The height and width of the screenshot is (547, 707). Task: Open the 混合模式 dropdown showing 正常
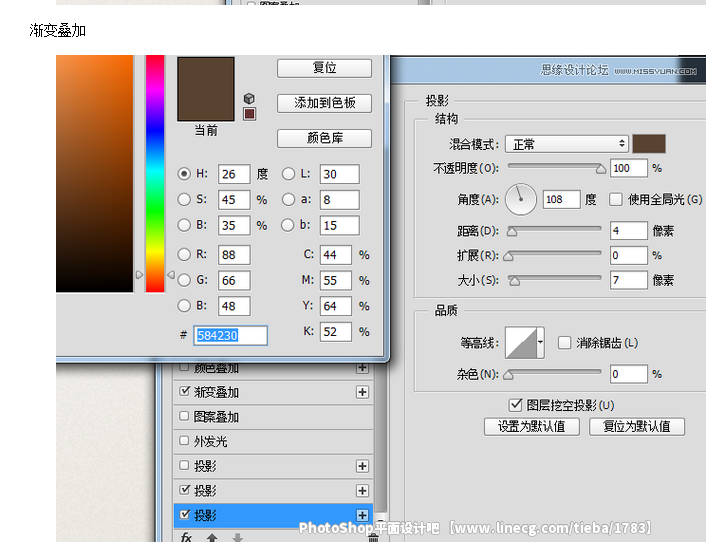[x=567, y=144]
